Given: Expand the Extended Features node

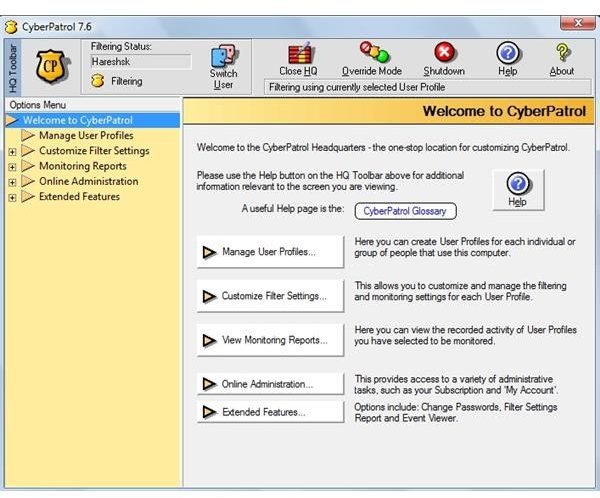Looking at the screenshot, I should pos(12,198).
